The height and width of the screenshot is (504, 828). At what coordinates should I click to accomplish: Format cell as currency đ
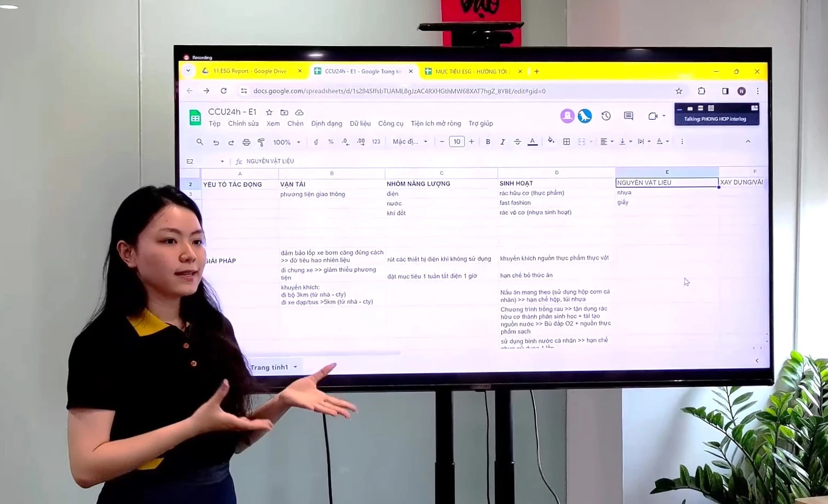click(x=316, y=142)
